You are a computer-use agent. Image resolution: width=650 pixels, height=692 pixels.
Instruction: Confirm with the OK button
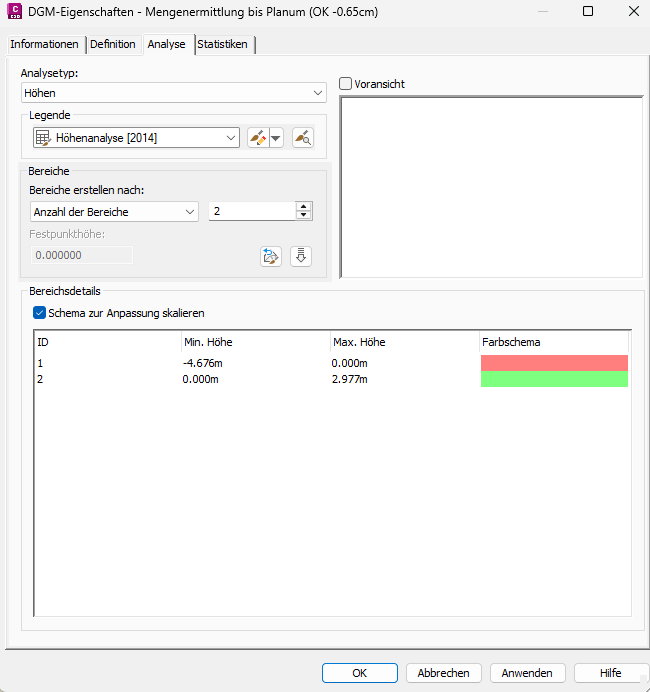coord(360,673)
